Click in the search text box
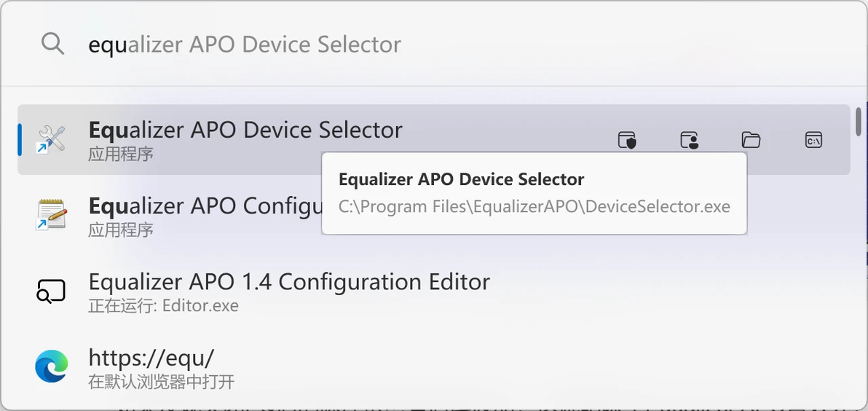The height and width of the screenshot is (411, 868). pyautogui.click(x=437, y=44)
